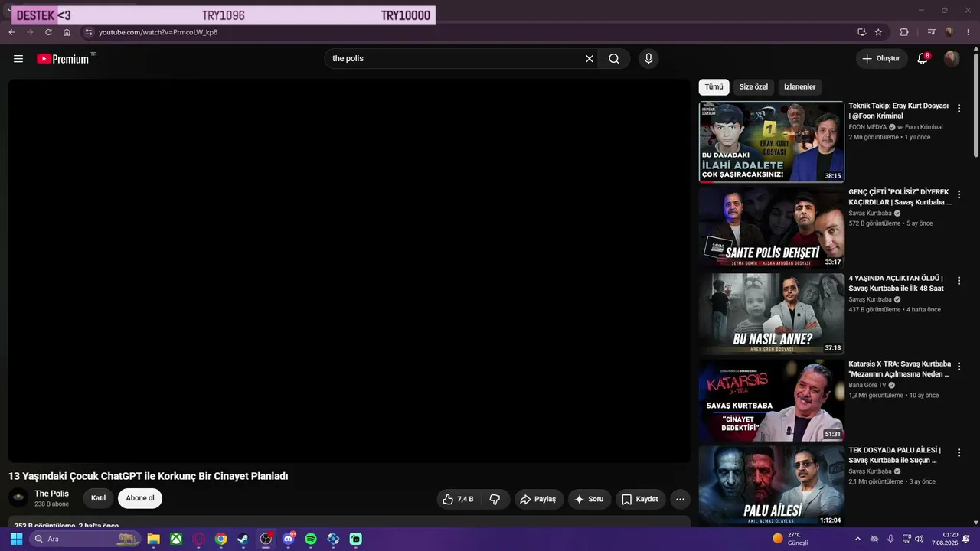
Task: Open Opera browser from taskbar
Action: coord(198,539)
